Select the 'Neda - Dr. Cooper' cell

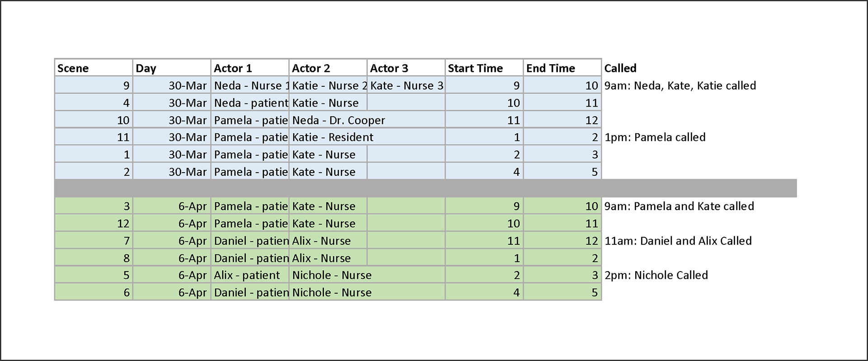pyautogui.click(x=339, y=120)
